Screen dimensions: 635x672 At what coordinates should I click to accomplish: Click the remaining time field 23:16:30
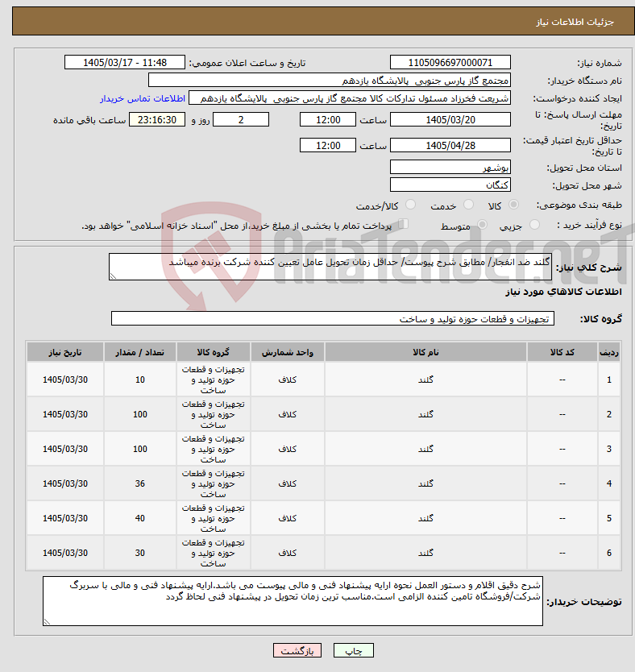[157, 119]
